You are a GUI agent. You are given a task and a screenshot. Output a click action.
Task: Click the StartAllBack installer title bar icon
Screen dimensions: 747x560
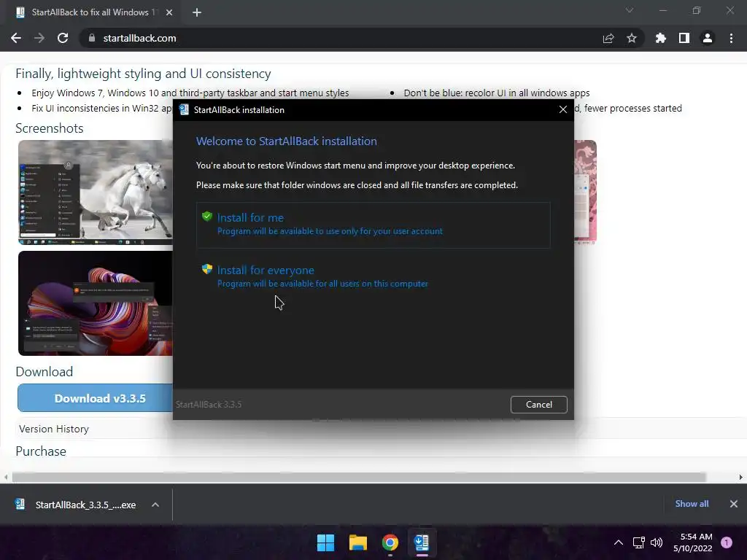coord(184,109)
